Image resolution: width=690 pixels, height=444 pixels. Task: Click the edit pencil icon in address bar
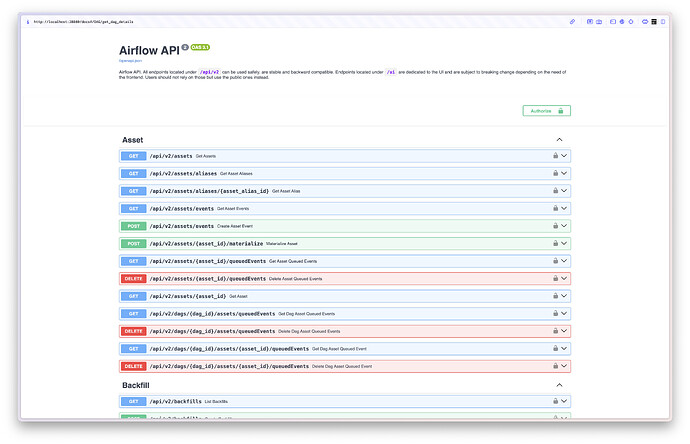[573, 21]
